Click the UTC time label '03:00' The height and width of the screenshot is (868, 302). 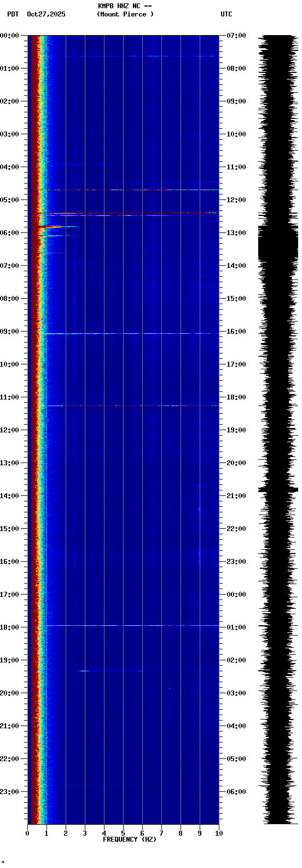pos(236,693)
